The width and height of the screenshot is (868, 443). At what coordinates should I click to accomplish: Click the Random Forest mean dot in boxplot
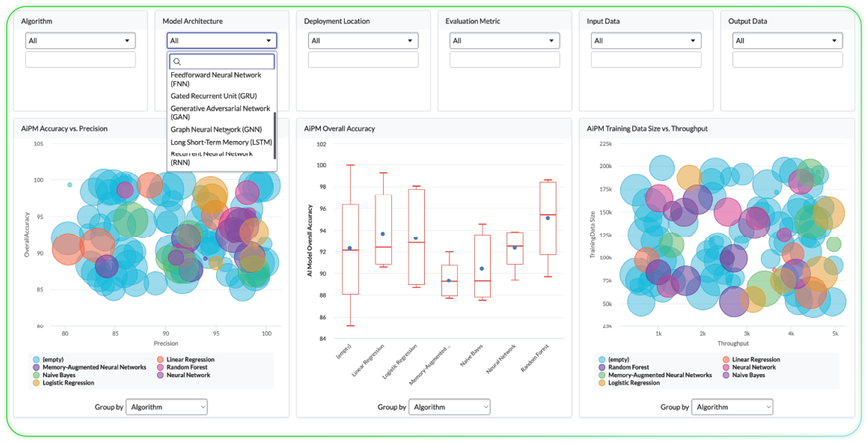[x=548, y=218]
